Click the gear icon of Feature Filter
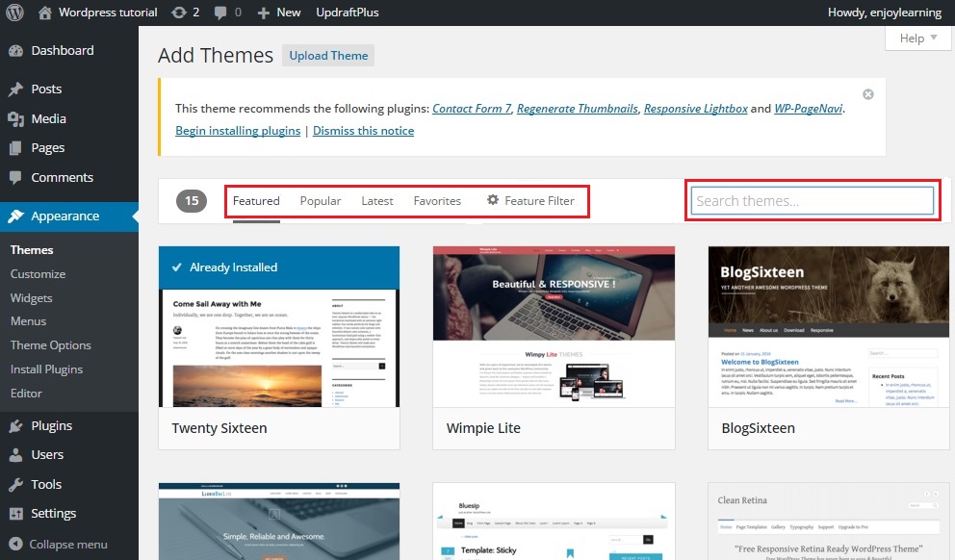Image resolution: width=955 pixels, height=560 pixels. (493, 199)
